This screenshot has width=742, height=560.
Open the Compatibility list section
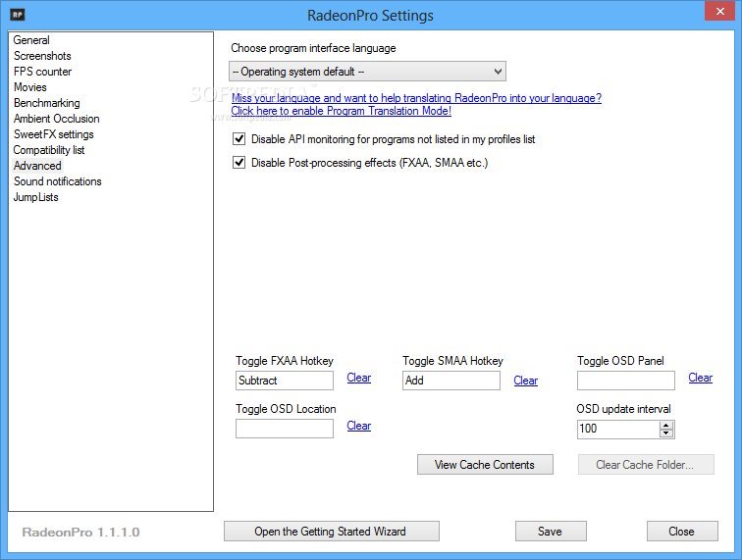click(x=49, y=150)
